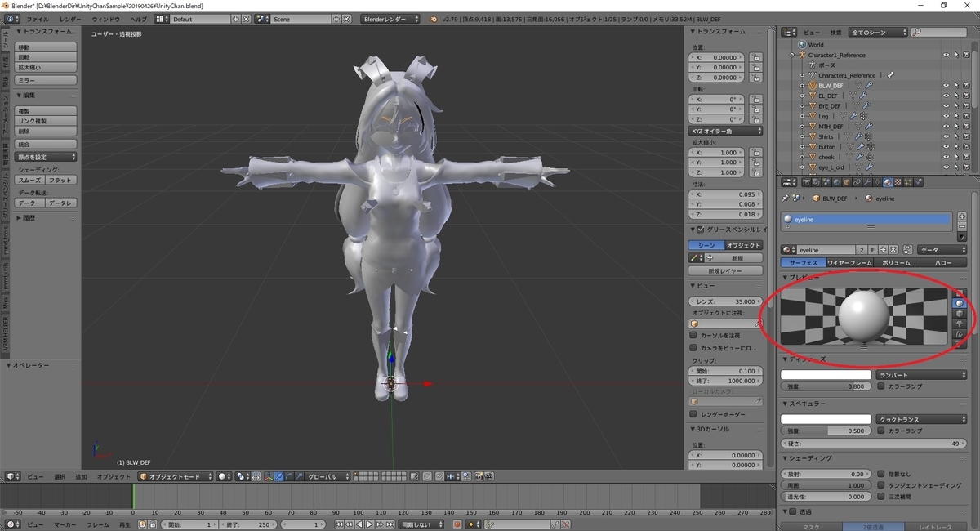The width and height of the screenshot is (980, 531).
Task: Click the 硬さ hardness slider
Action: (x=874, y=444)
